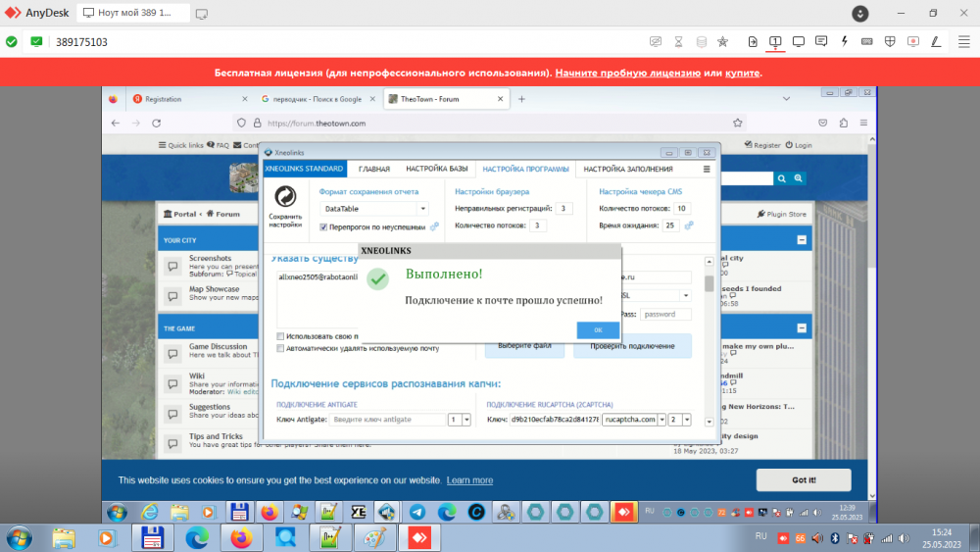Collapse THE GAME forum category
This screenshot has height=552, width=980.
[x=802, y=328]
